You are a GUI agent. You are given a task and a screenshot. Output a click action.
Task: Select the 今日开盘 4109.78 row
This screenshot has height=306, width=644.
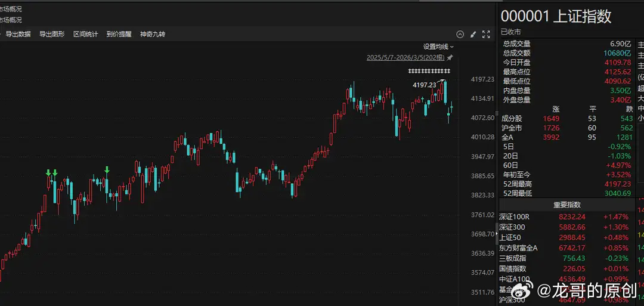pos(567,63)
